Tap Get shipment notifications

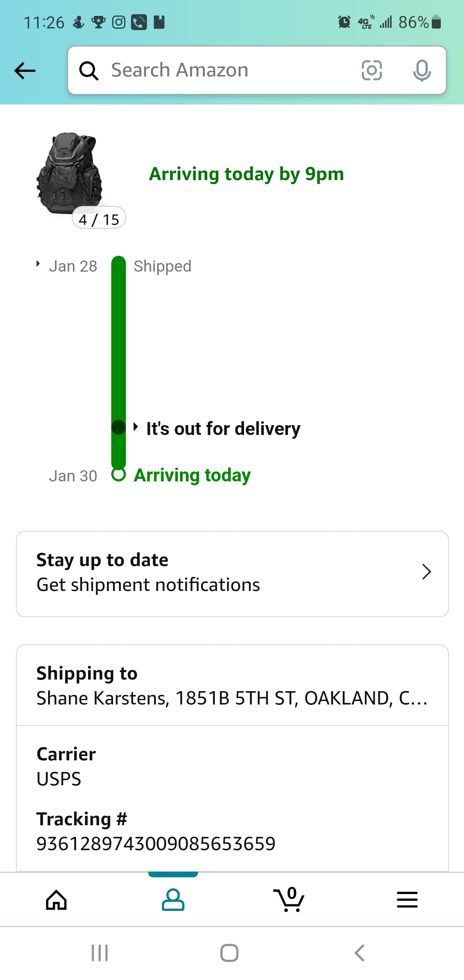[x=148, y=585]
